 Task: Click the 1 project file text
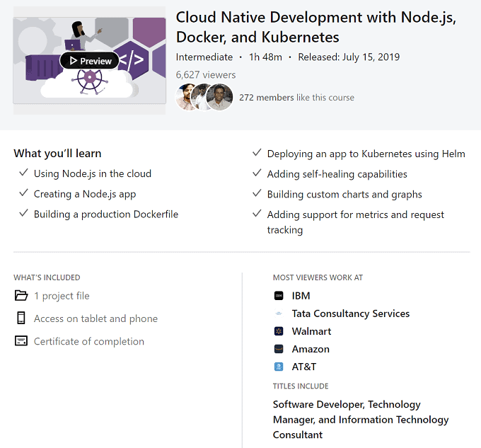pyautogui.click(x=62, y=296)
